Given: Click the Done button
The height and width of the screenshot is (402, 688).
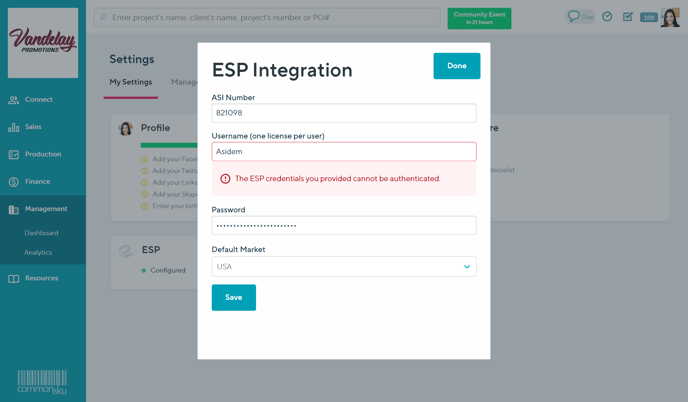Looking at the screenshot, I should 457,66.
